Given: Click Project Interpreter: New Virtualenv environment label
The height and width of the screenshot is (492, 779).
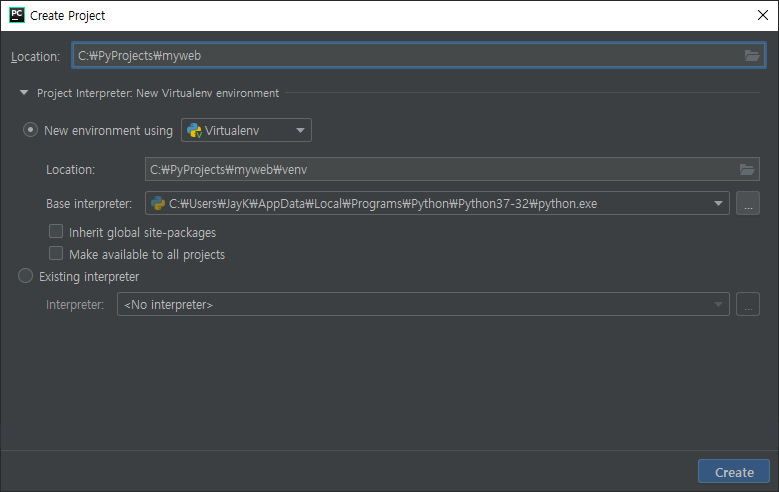Looking at the screenshot, I should [x=158, y=93].
